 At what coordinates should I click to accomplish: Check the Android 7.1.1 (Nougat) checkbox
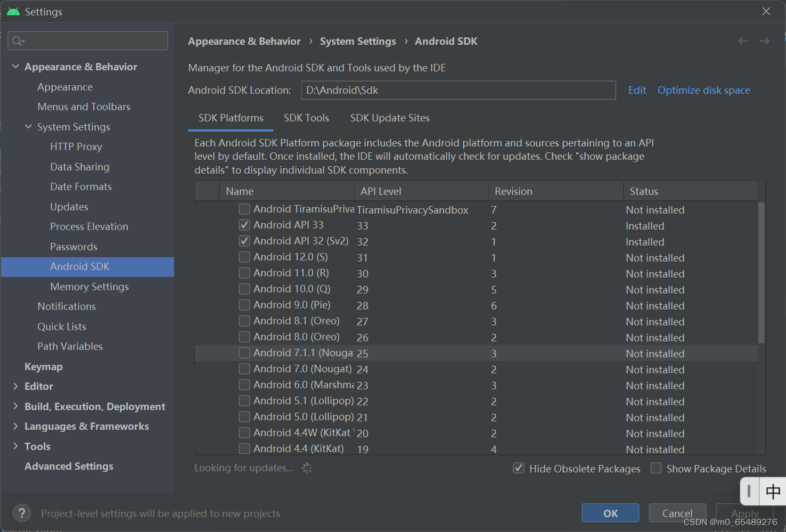(244, 353)
